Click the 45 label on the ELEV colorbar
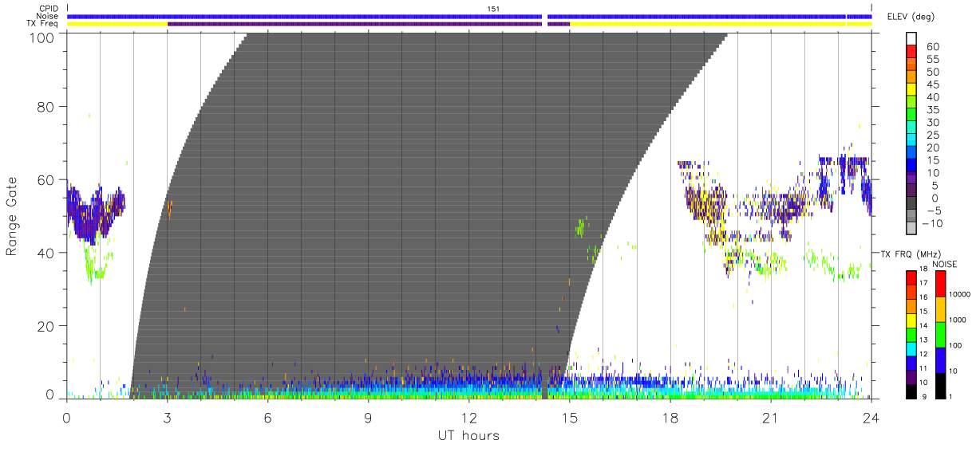 tap(933, 85)
